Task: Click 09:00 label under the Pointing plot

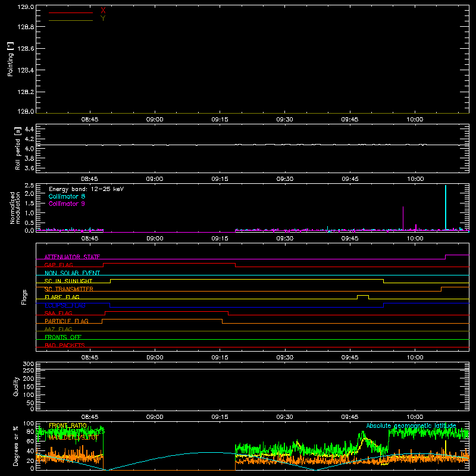Action: [x=155, y=120]
